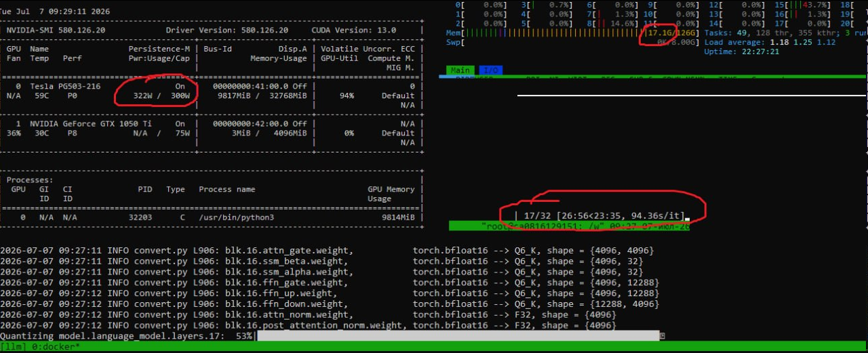Click the GTX 1050 Ti temperature 30C
Image resolution: width=868 pixels, height=353 pixels.
(42, 133)
